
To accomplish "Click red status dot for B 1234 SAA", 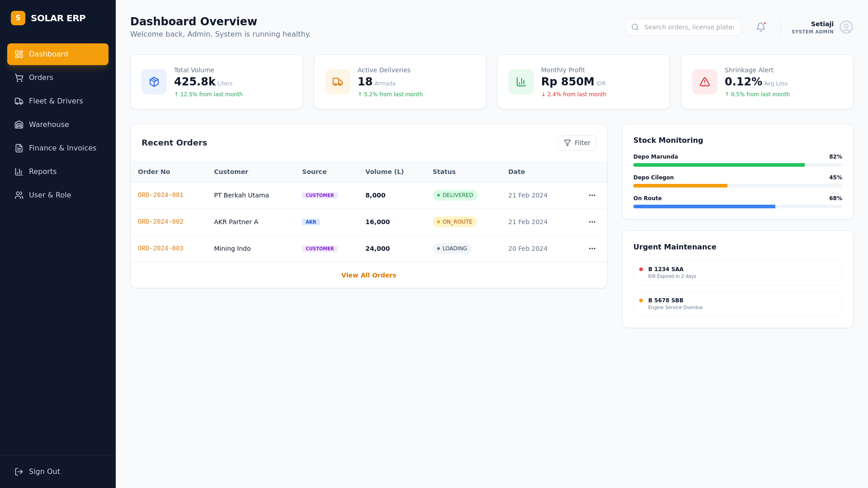I will (641, 269).
